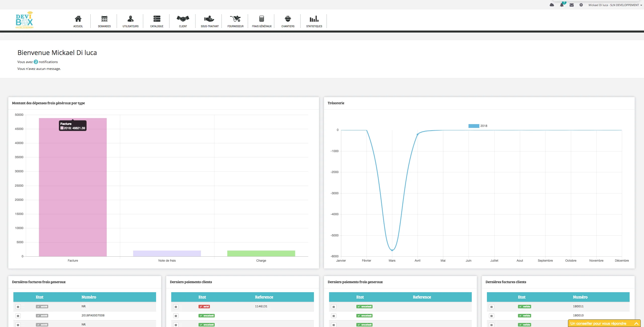Click the CHANTIERS menu label

click(x=288, y=26)
